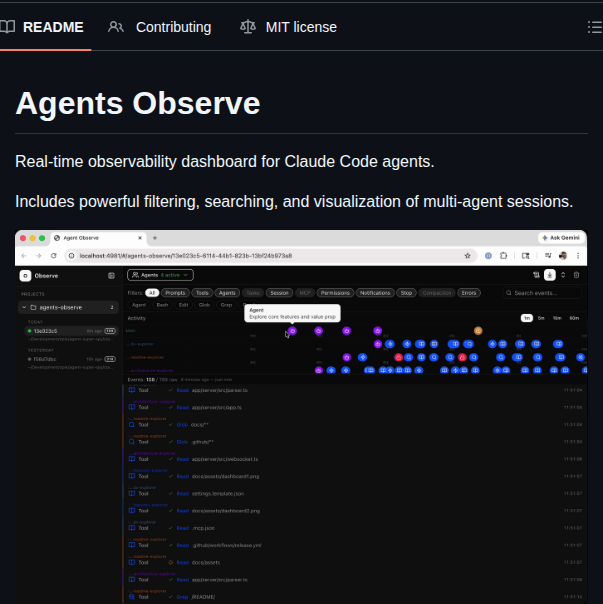Click the Read app/server/src/websocket.ts event row
603x604 pixels.
[355, 459]
